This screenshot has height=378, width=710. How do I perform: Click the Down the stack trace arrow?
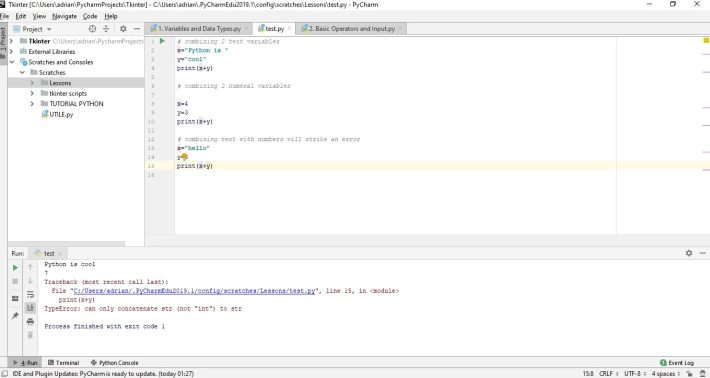pyautogui.click(x=30, y=281)
